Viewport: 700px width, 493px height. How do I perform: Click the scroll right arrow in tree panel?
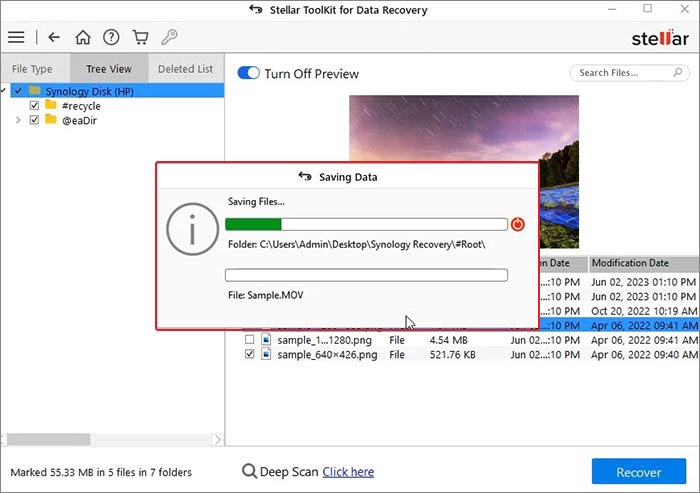217,440
